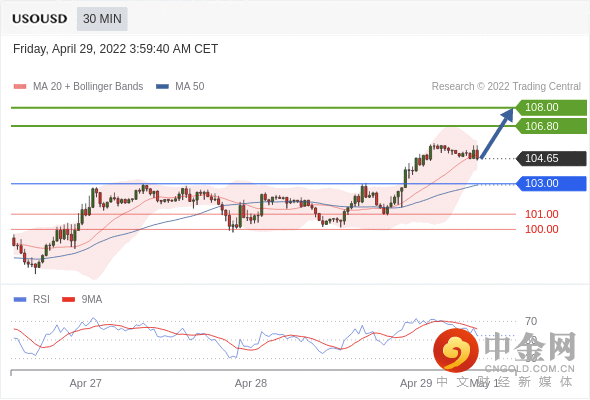This screenshot has height=400, width=590.
Task: Click the 100.00 red support label
Action: coord(541,229)
